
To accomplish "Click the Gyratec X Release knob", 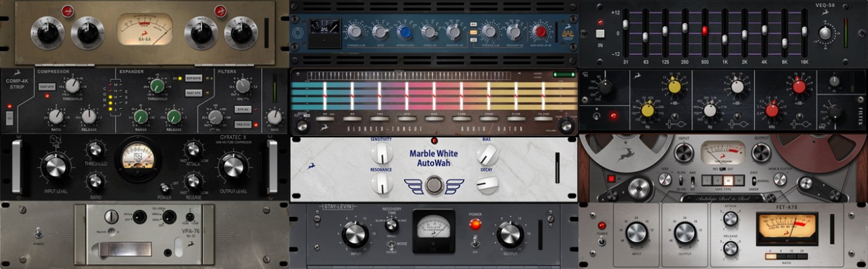I will (194, 181).
